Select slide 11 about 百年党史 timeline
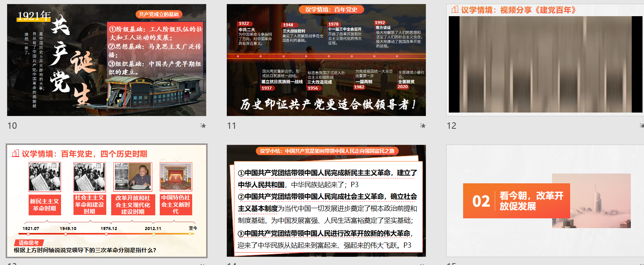Viewport: 644px width, 265px height. (x=326, y=60)
